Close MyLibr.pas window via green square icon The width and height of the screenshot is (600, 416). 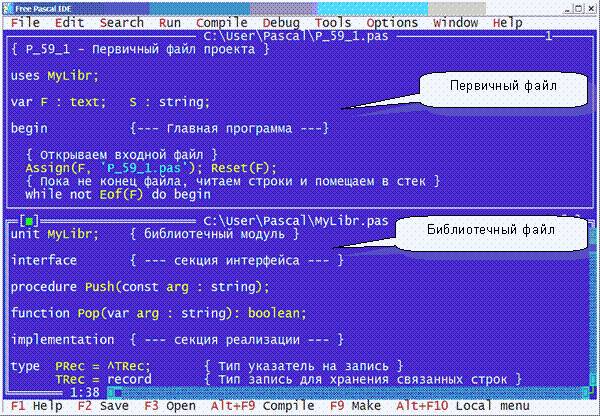tap(29, 220)
